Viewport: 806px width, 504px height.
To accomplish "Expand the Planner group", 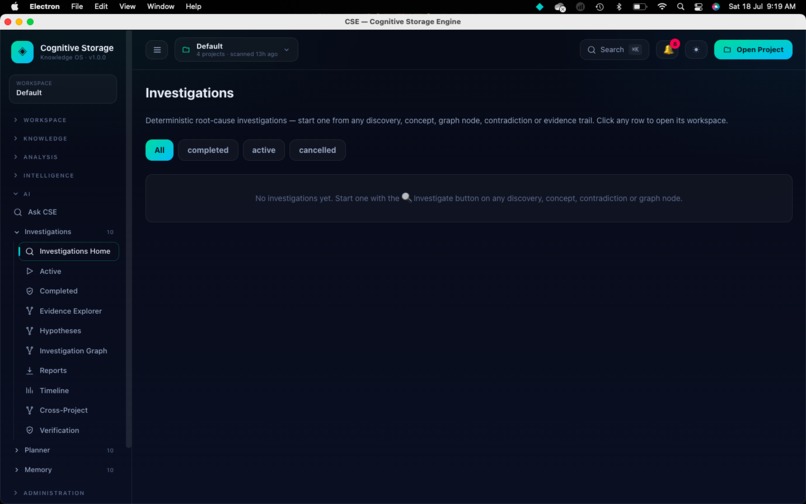I will 64,450.
